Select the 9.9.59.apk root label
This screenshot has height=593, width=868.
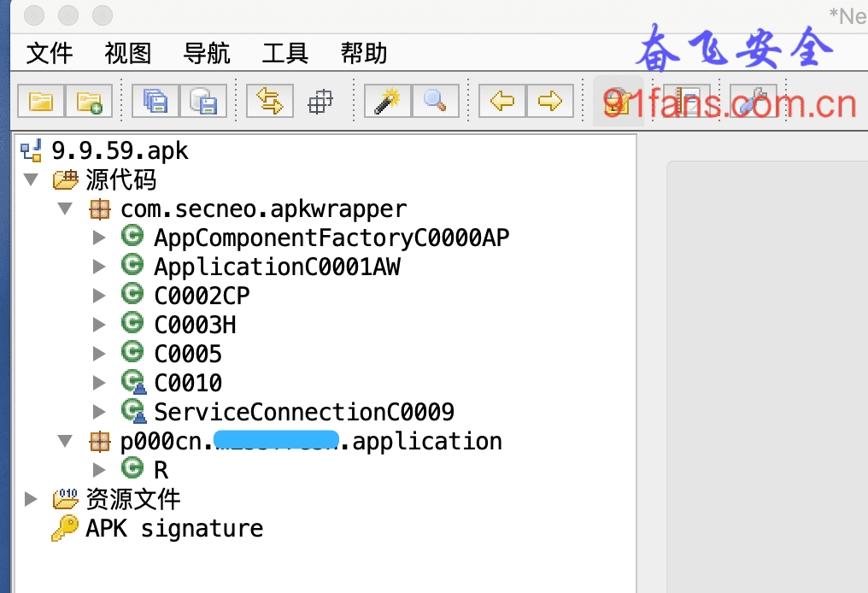click(120, 151)
